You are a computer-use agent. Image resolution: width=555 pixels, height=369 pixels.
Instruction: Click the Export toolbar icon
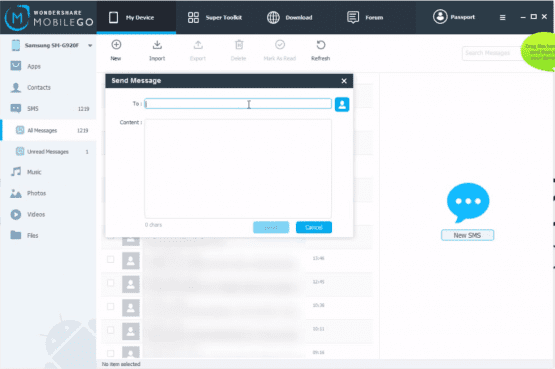pyautogui.click(x=198, y=45)
